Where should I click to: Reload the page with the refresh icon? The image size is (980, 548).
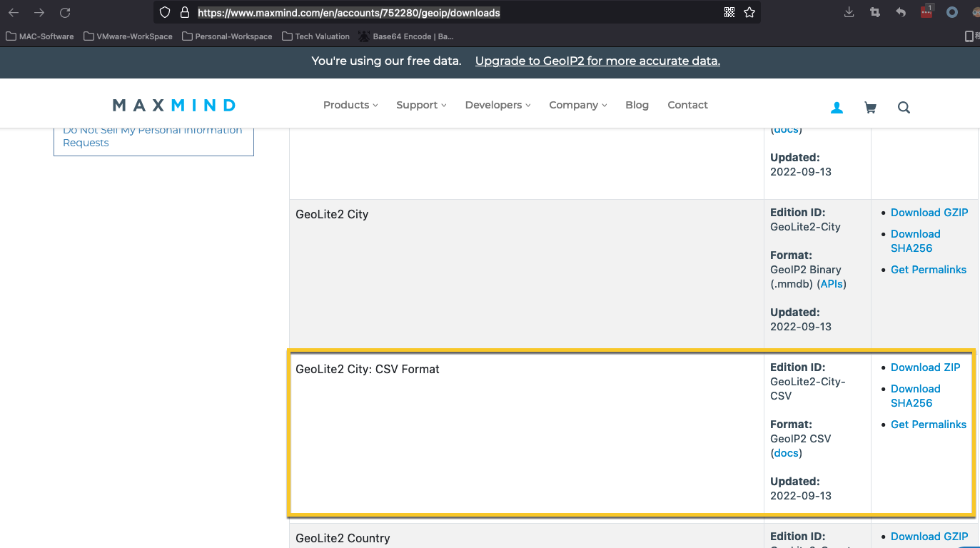[65, 13]
